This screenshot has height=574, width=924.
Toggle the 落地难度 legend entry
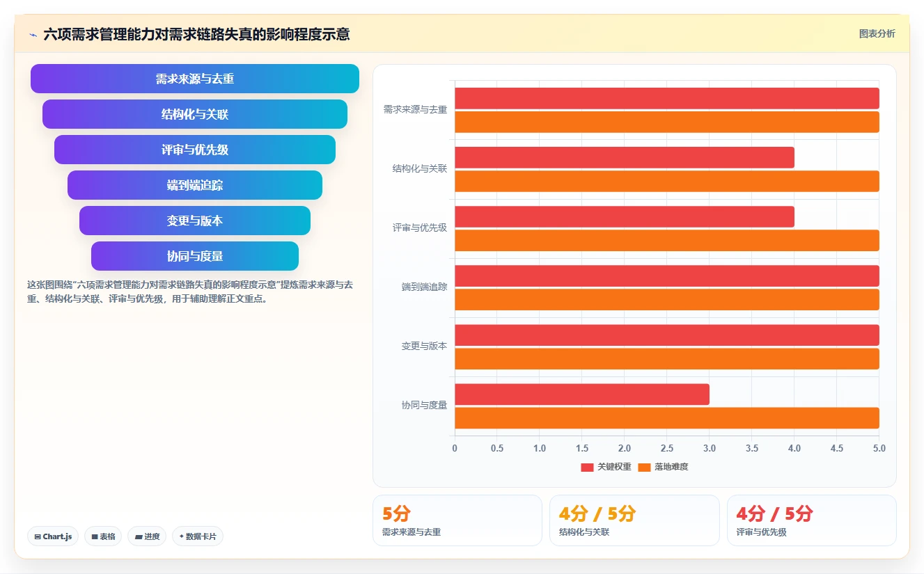click(663, 467)
